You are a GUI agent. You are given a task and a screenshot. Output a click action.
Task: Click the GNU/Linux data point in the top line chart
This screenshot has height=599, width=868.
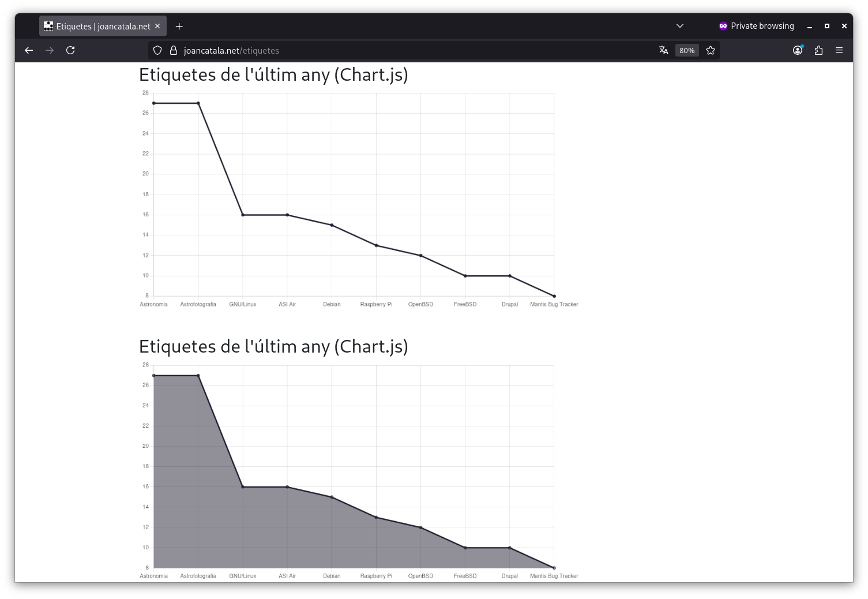click(x=243, y=215)
